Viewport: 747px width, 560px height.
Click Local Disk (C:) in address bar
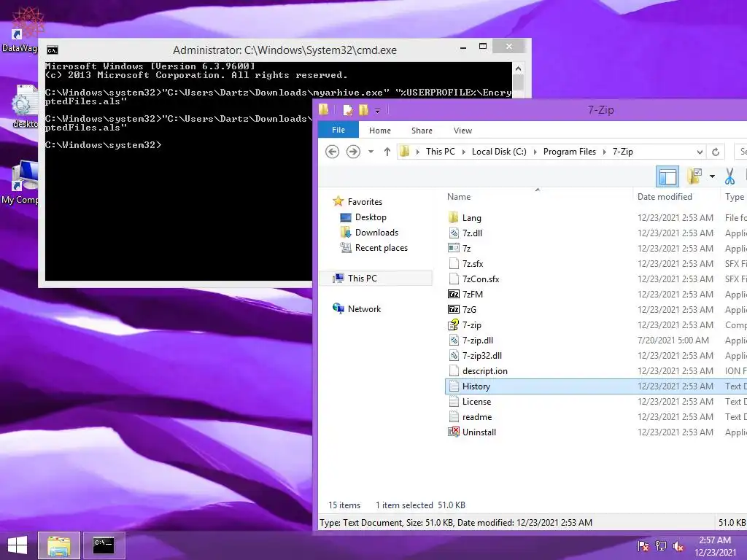point(499,152)
